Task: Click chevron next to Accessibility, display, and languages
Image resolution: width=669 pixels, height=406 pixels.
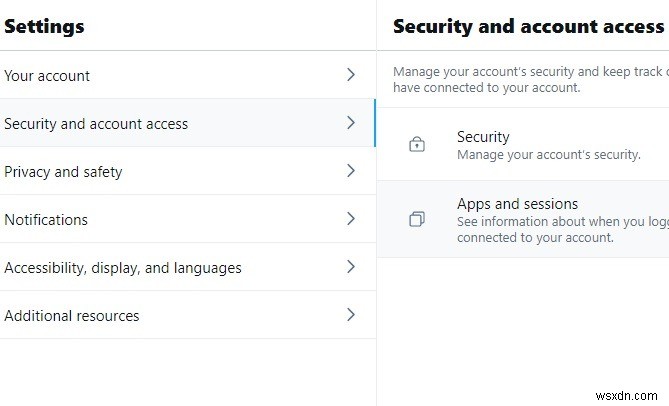Action: click(350, 267)
